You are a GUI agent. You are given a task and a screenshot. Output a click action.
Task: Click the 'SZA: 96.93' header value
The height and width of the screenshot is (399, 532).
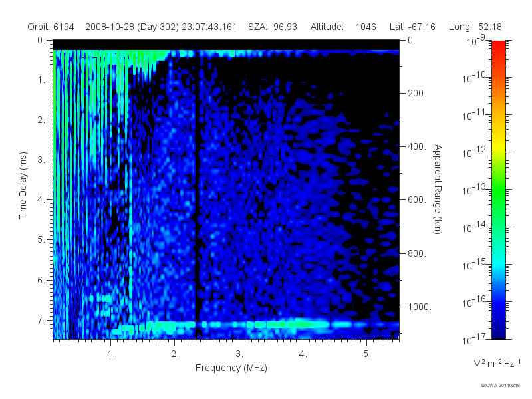click(x=273, y=27)
